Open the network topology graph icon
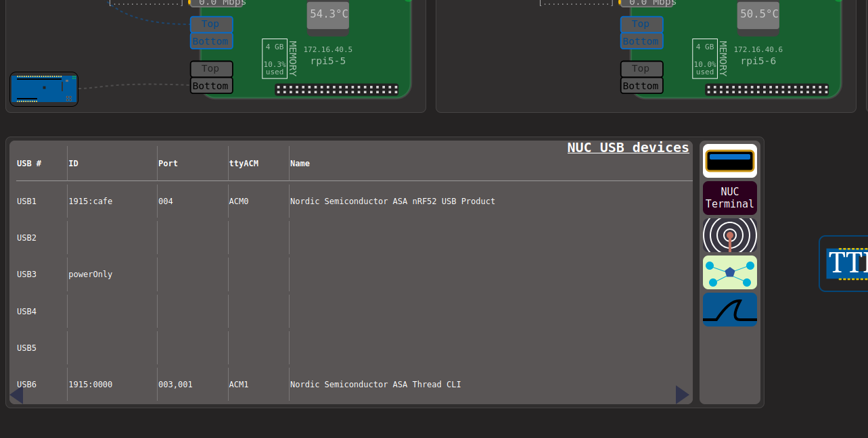The height and width of the screenshot is (438, 868). pyautogui.click(x=729, y=272)
